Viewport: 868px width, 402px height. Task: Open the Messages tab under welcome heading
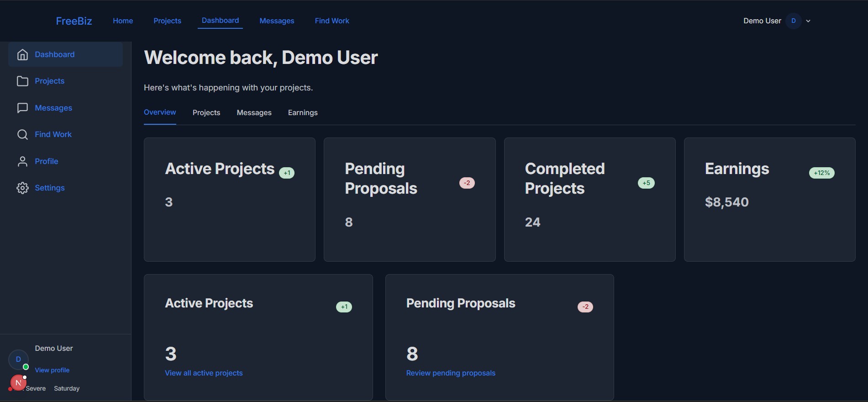pos(254,113)
